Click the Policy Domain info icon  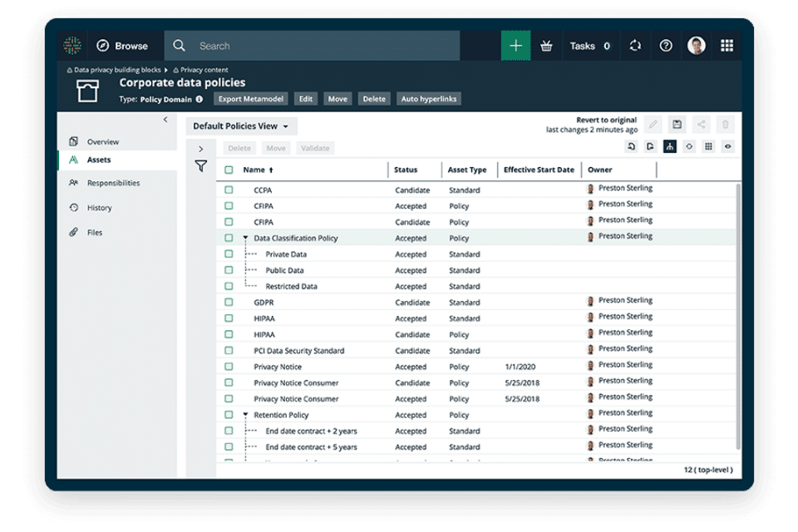pyautogui.click(x=199, y=99)
